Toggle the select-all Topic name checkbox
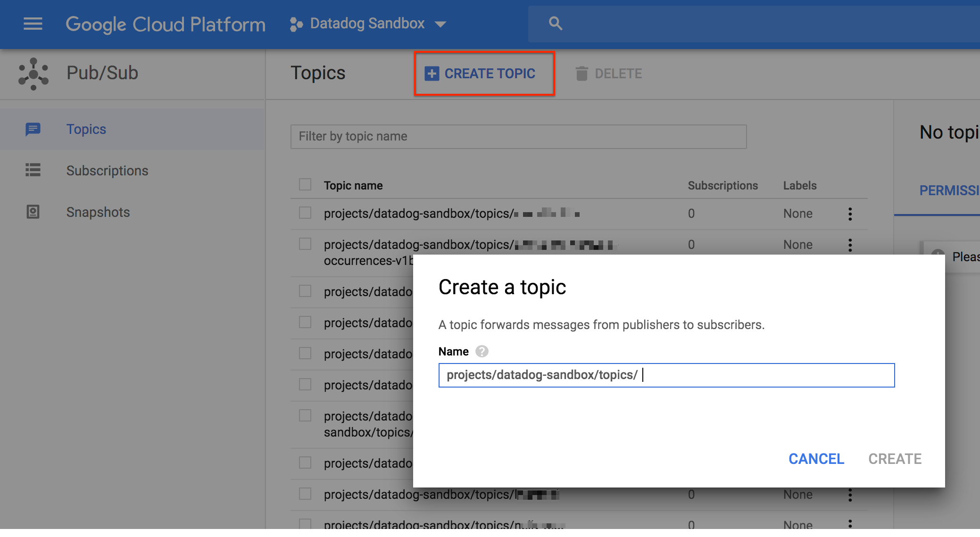This screenshot has height=537, width=980. tap(305, 184)
